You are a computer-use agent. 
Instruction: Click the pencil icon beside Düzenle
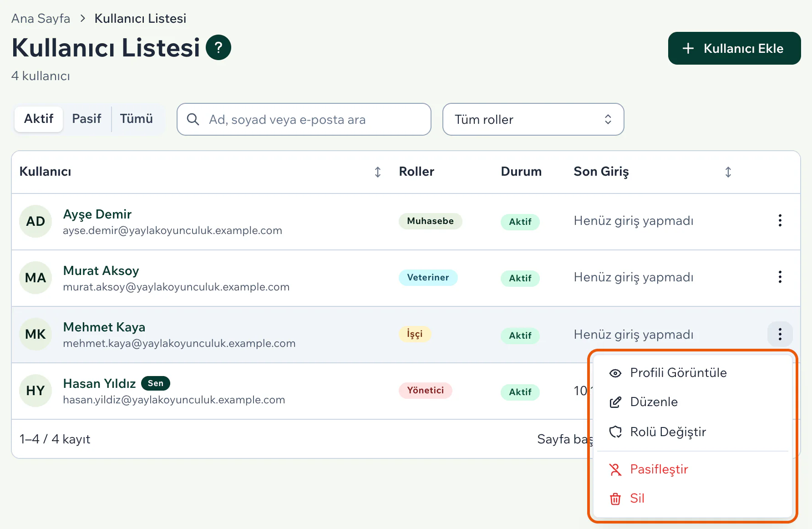point(615,402)
